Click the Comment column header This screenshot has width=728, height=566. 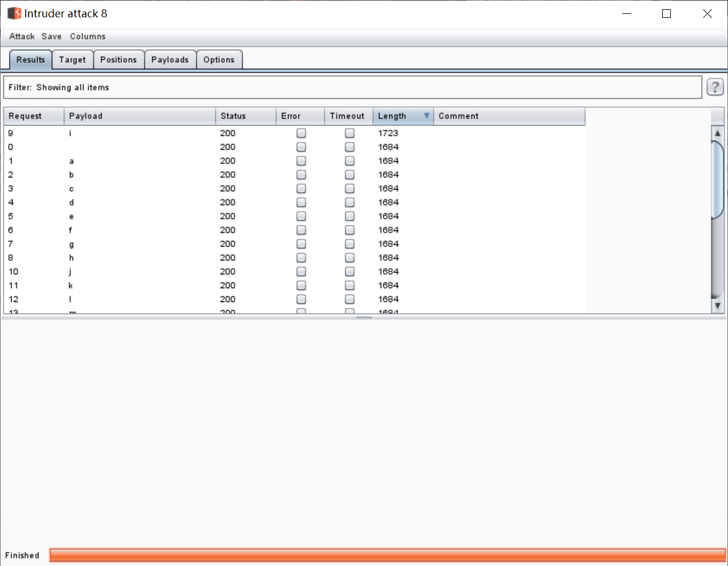pos(509,116)
